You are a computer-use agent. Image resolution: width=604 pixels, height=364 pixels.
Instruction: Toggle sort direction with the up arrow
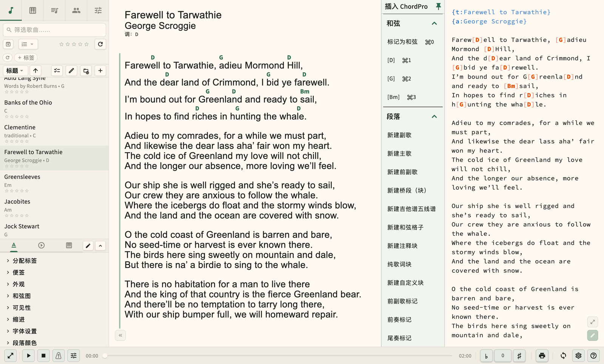pos(35,71)
